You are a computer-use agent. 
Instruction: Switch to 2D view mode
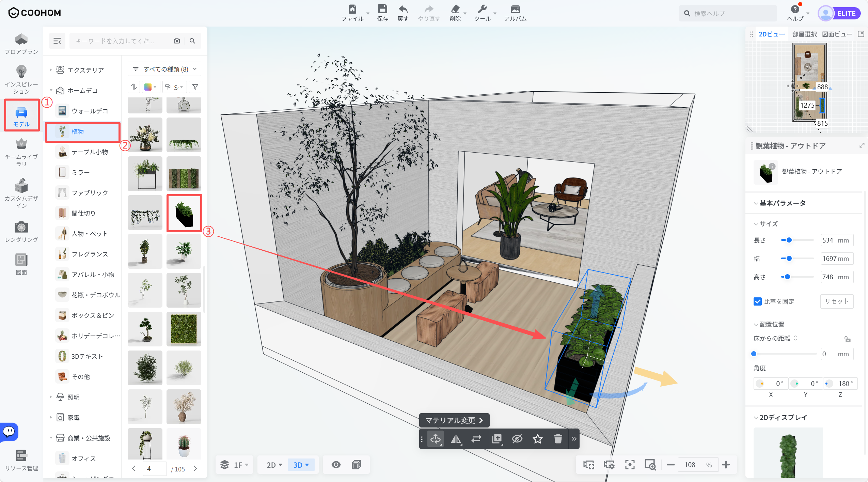[x=274, y=465]
